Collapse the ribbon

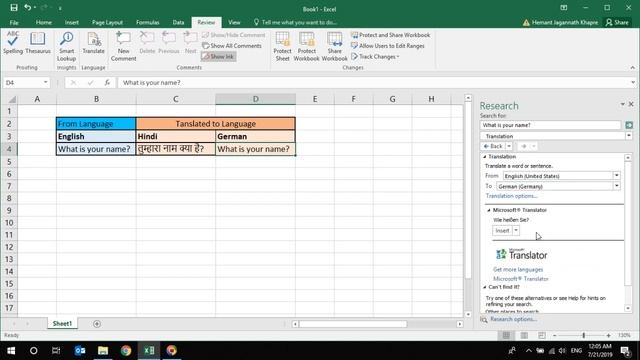633,67
